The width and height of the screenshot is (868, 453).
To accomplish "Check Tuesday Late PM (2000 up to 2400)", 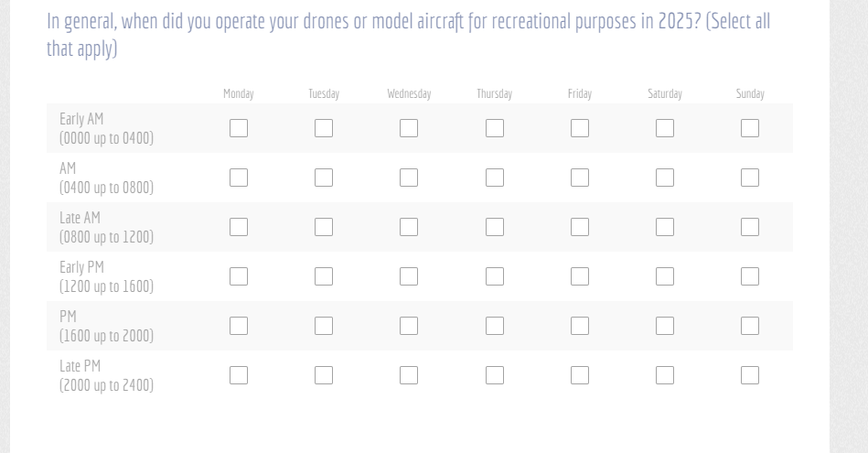I will (x=324, y=375).
